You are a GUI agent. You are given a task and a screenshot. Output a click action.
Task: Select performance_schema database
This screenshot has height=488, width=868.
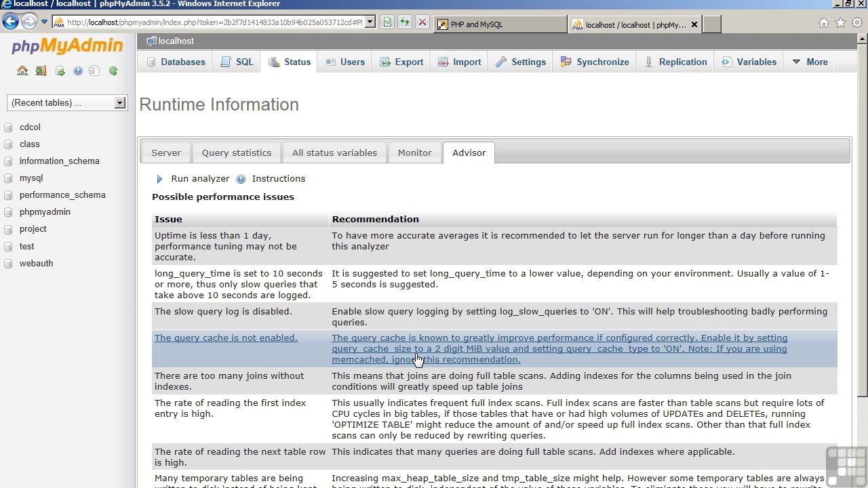[62, 195]
